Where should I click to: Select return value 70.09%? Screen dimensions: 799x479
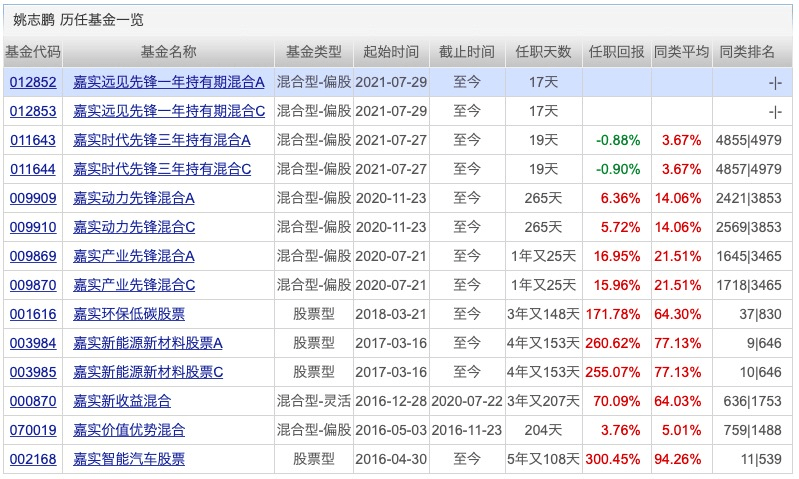pyautogui.click(x=617, y=402)
